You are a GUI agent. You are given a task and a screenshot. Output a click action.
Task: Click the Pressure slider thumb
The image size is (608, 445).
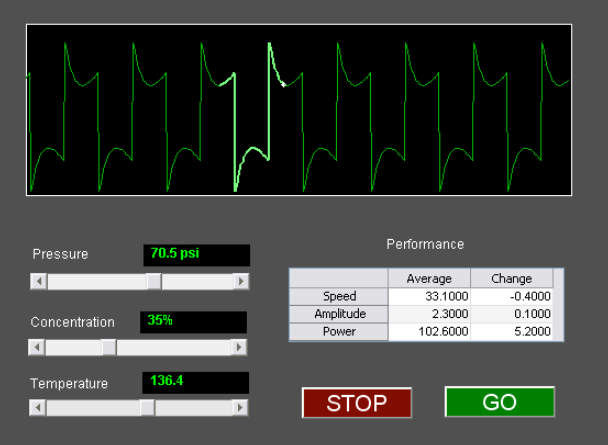[x=154, y=282]
